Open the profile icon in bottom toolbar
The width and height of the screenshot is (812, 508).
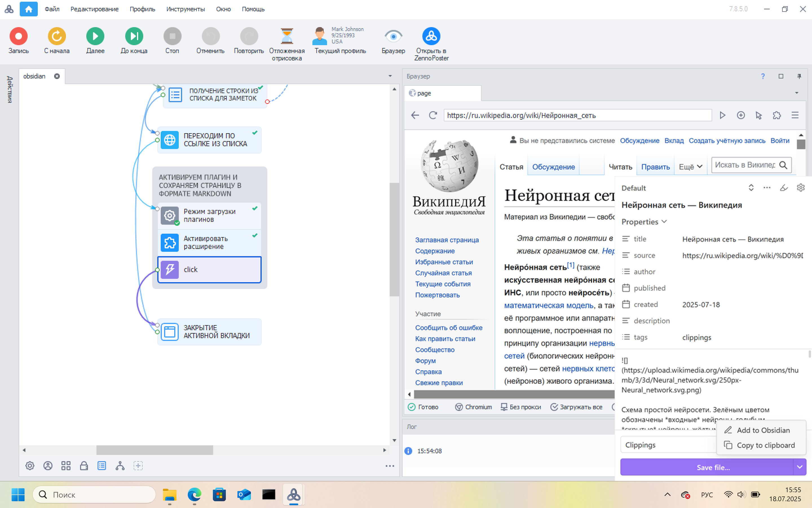(x=48, y=466)
